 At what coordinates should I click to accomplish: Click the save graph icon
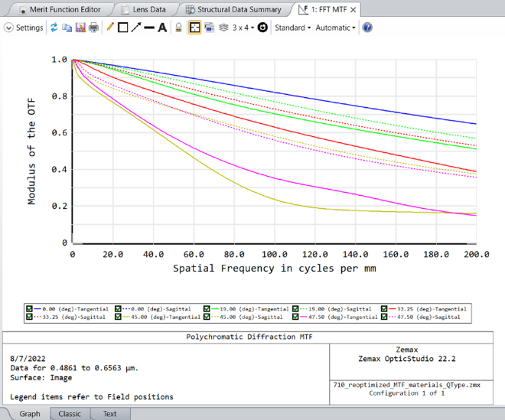(x=80, y=28)
